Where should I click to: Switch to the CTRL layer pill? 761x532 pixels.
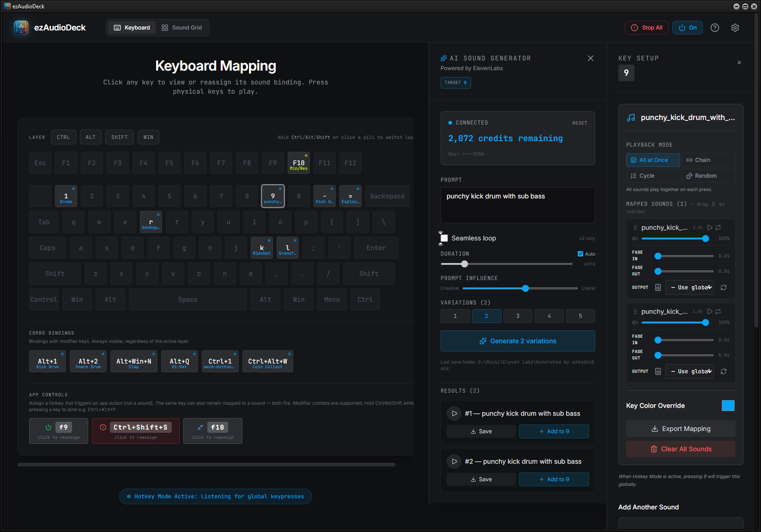tap(63, 137)
